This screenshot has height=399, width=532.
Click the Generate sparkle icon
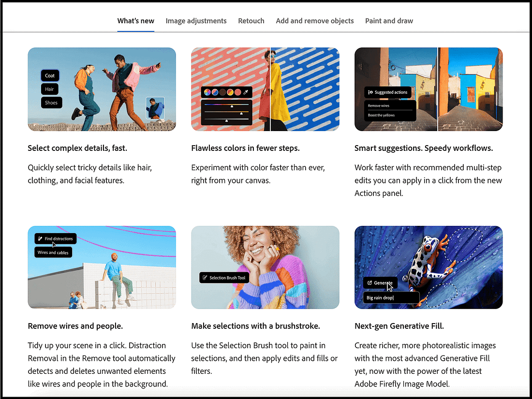(x=370, y=282)
